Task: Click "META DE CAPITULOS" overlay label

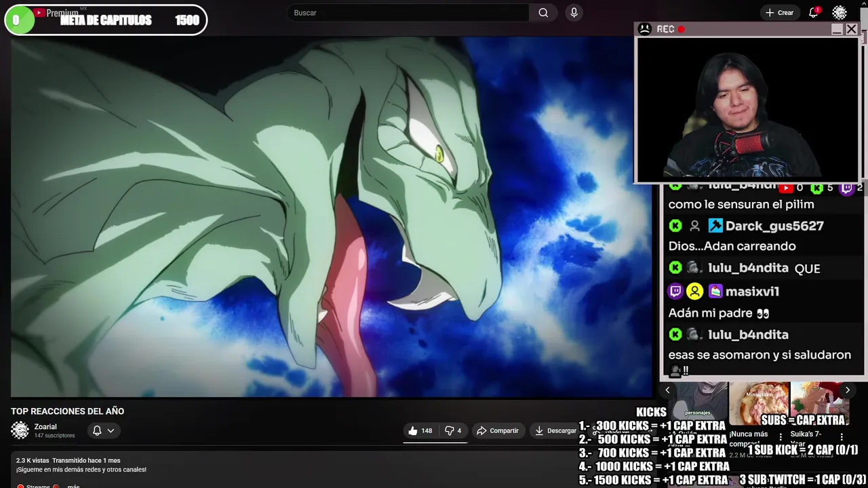Action: click(x=106, y=20)
